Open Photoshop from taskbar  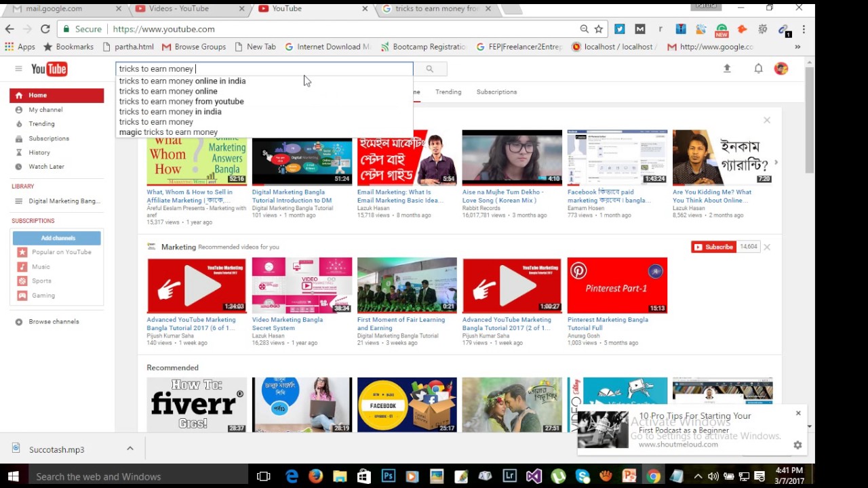[389, 476]
